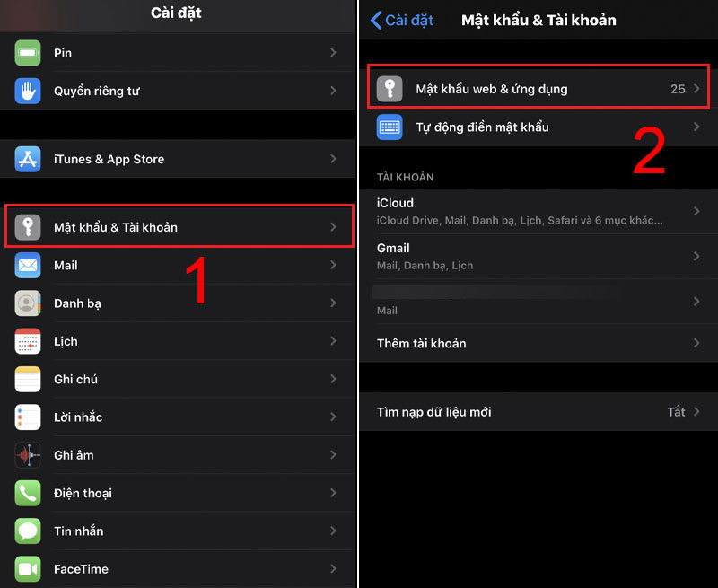Open the Danh bạ contacts icon
The image size is (718, 588).
(x=28, y=303)
